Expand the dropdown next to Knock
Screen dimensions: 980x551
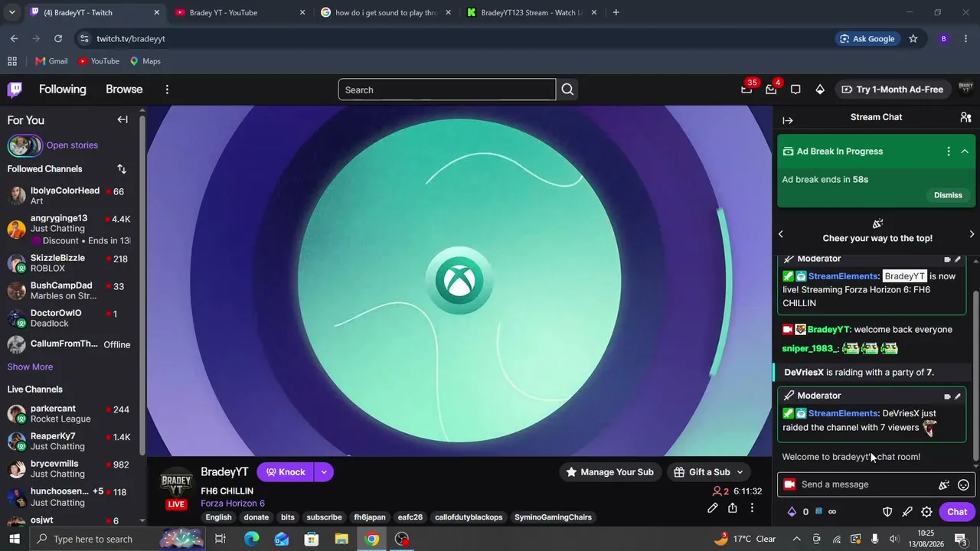tap(324, 472)
